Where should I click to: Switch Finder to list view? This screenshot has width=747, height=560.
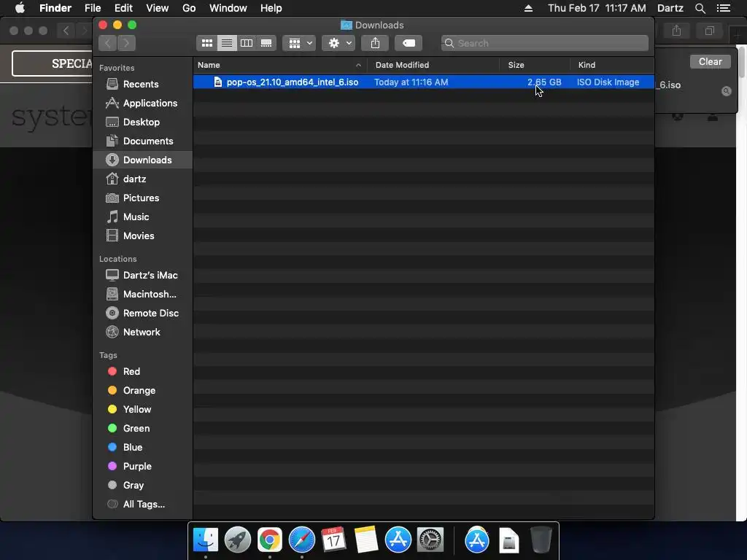coord(227,43)
